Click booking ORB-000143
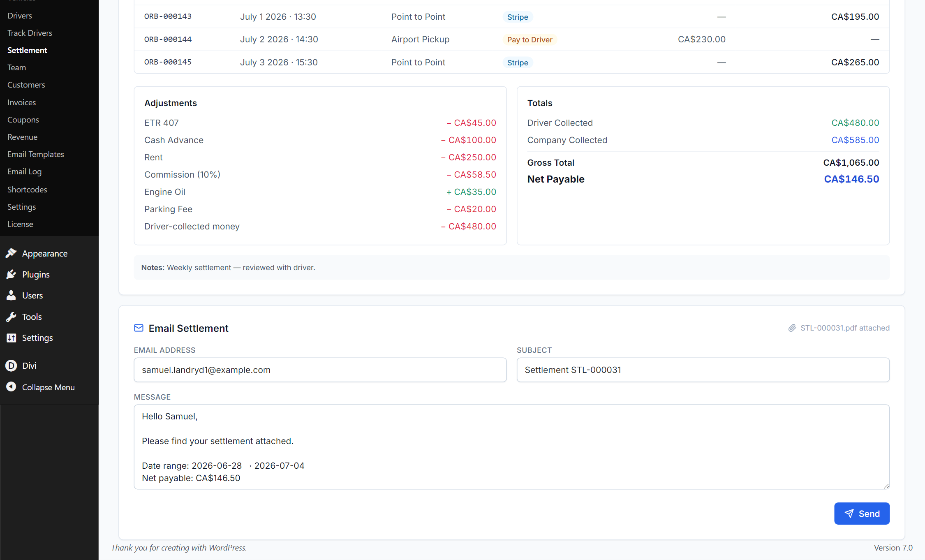This screenshot has width=925, height=560. (168, 16)
